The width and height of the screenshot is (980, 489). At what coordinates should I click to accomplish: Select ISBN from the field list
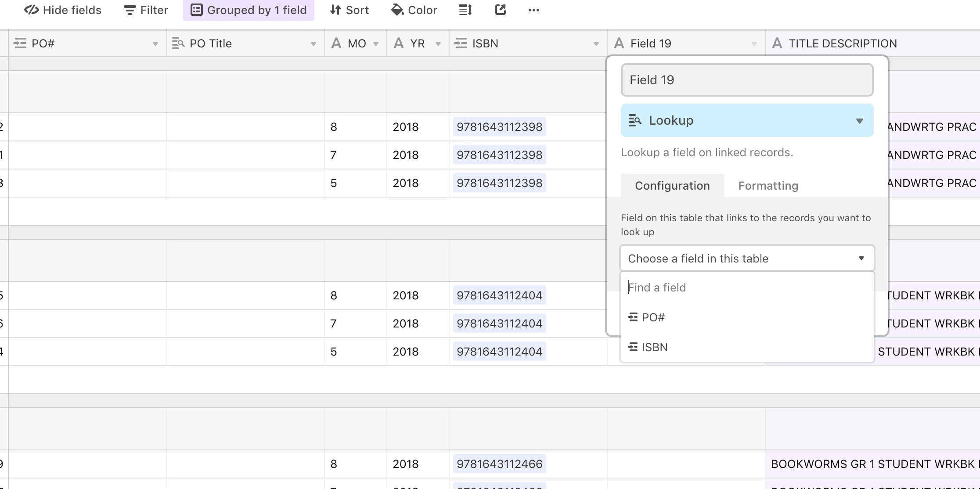click(x=654, y=347)
